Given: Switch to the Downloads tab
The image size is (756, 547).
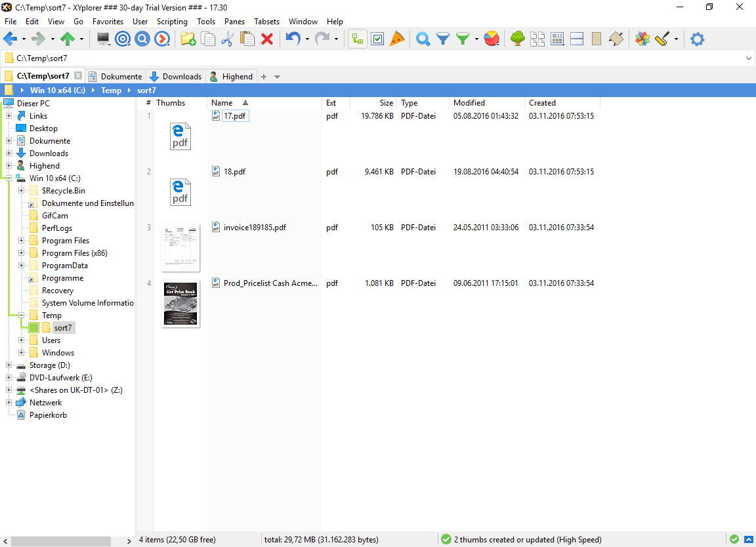Looking at the screenshot, I should pyautogui.click(x=176, y=77).
